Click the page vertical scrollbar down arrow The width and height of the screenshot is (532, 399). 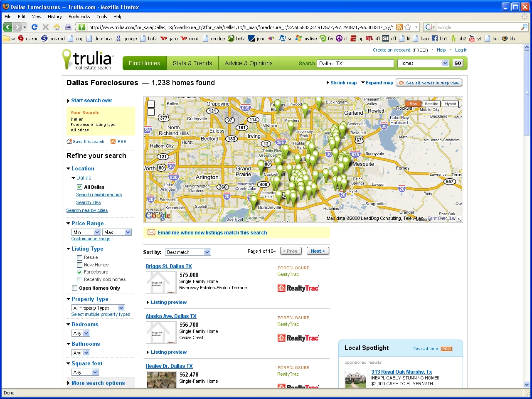527,385
